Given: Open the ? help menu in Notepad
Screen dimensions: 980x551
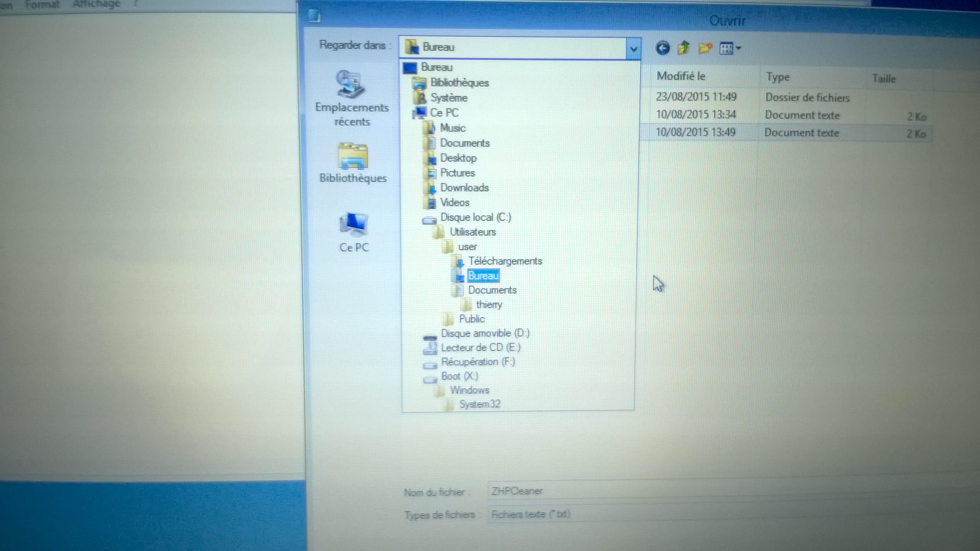Looking at the screenshot, I should (x=136, y=3).
